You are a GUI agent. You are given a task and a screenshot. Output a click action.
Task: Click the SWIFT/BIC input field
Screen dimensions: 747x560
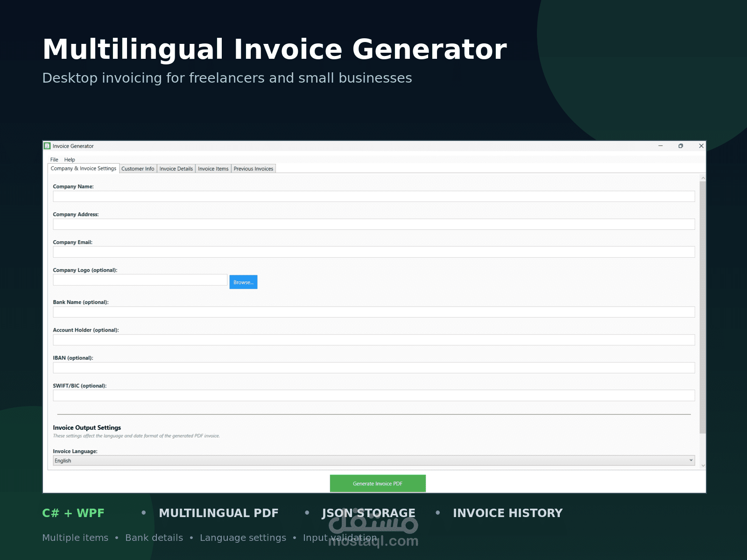[374, 396]
